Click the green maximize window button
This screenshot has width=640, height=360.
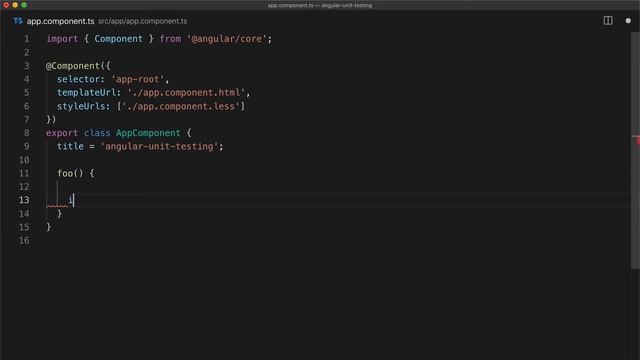[x=24, y=5]
